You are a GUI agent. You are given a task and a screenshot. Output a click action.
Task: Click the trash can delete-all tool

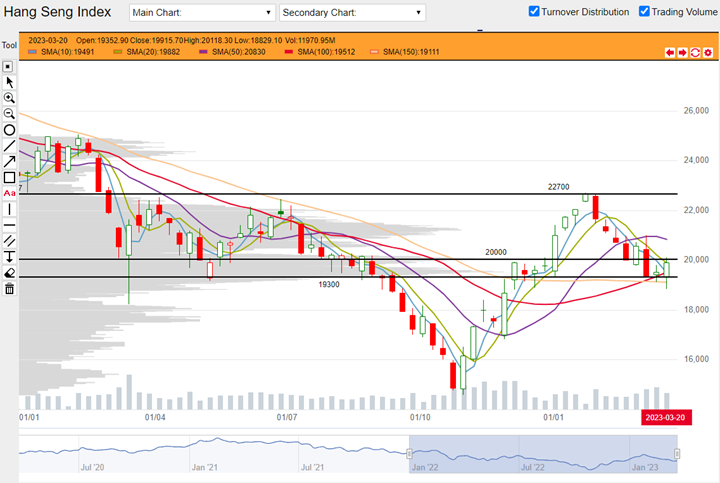9,289
